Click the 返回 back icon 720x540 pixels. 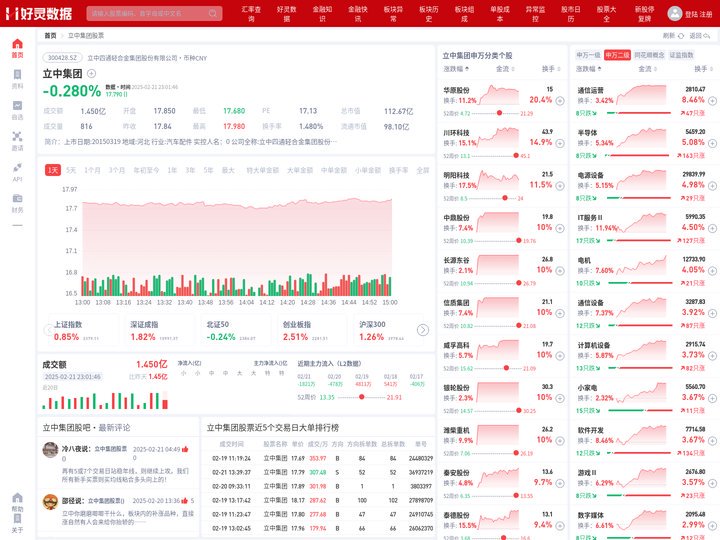click(x=707, y=36)
